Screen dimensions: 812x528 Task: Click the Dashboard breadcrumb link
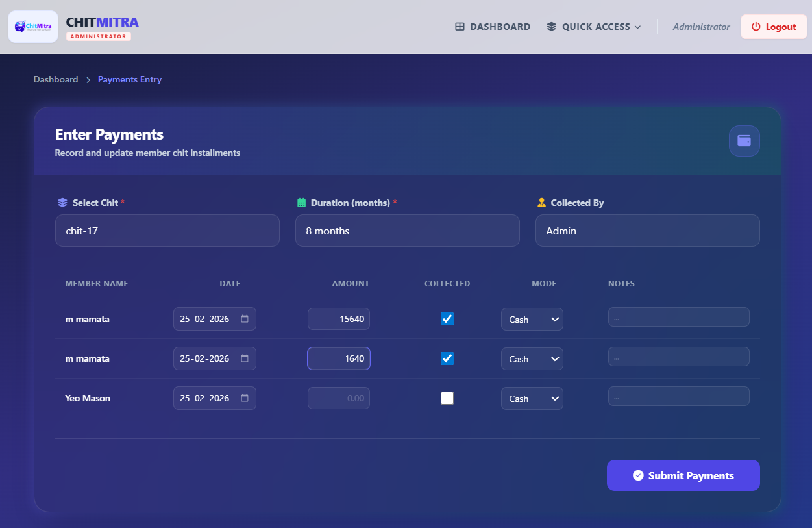coord(56,79)
